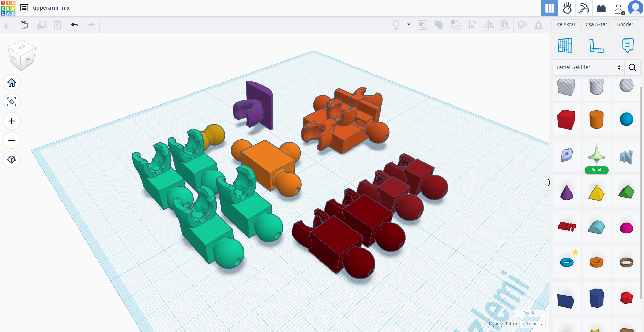This screenshot has height=332, width=644.
Task: Zoom out with the minus button
Action: 12,140
